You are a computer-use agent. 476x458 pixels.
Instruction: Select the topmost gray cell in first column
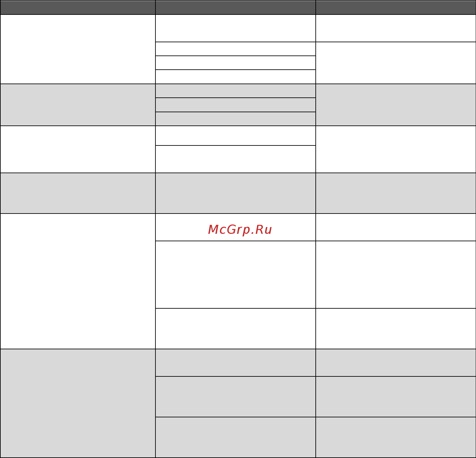78,105
